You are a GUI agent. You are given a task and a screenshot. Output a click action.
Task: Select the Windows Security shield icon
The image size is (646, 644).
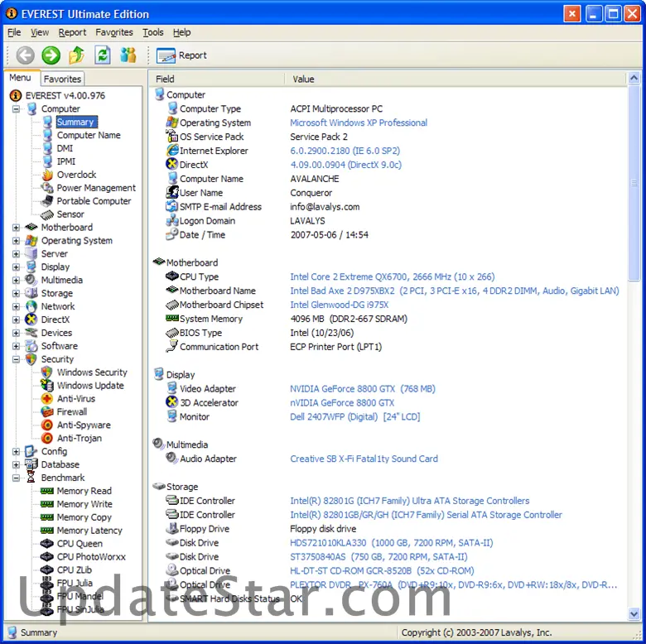47,372
